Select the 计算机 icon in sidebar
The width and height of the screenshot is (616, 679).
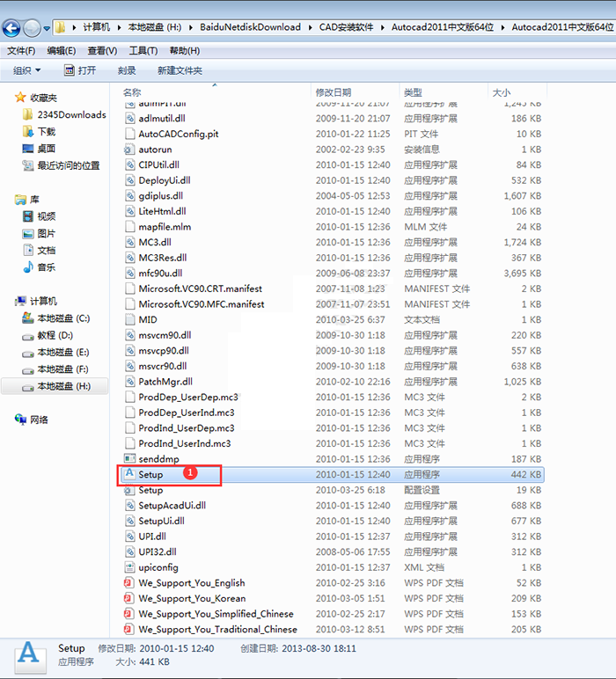coord(20,301)
